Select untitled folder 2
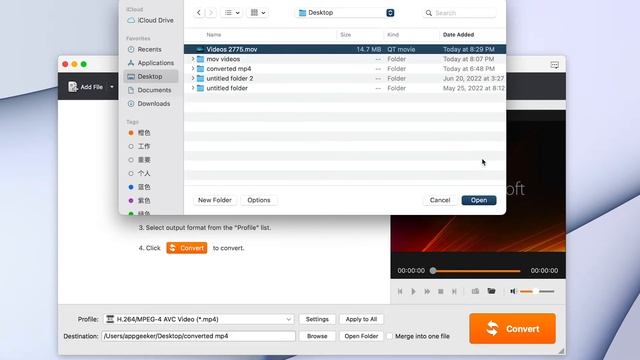Image resolution: width=640 pixels, height=360 pixels. (345, 78)
